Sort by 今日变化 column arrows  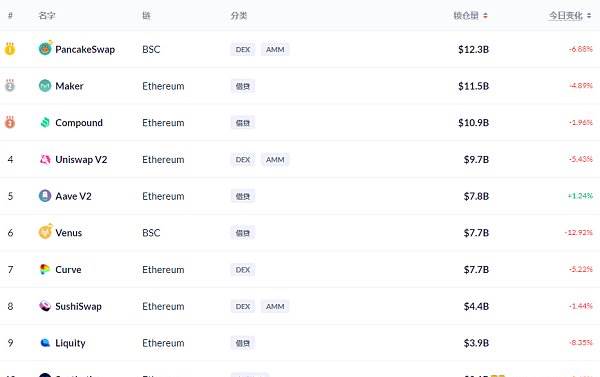(x=589, y=16)
